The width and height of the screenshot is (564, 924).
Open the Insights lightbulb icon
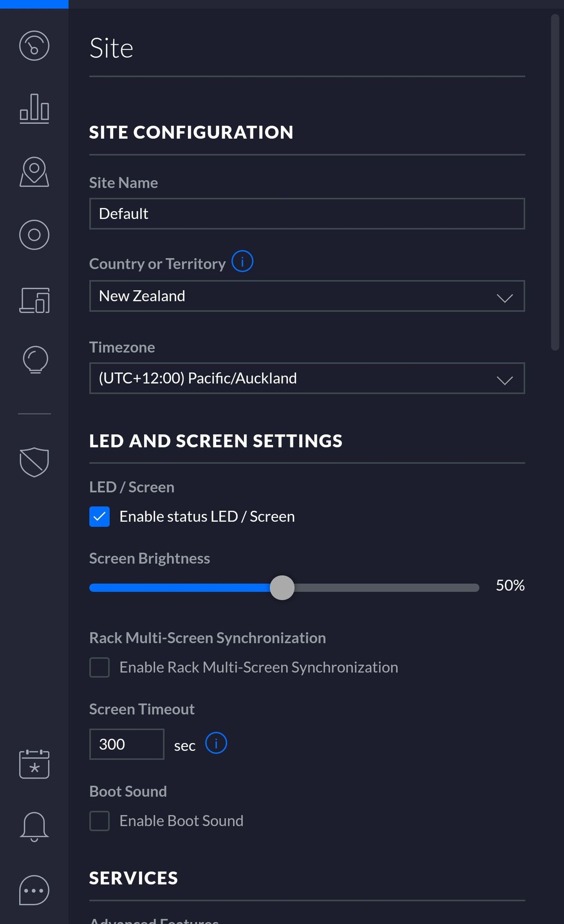tap(35, 359)
